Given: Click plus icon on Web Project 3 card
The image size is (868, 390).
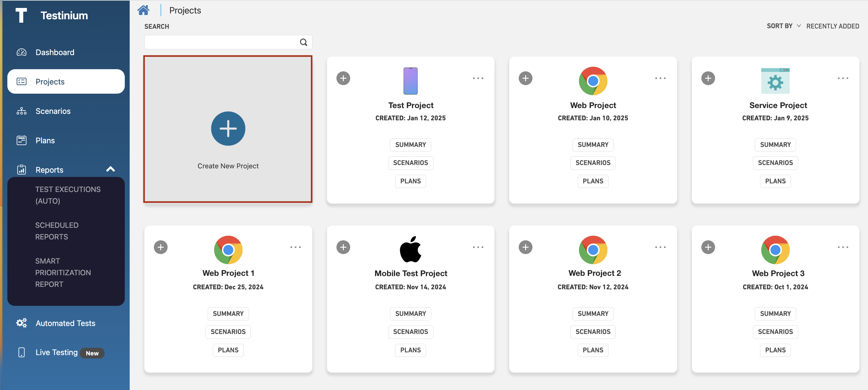Looking at the screenshot, I should 708,247.
